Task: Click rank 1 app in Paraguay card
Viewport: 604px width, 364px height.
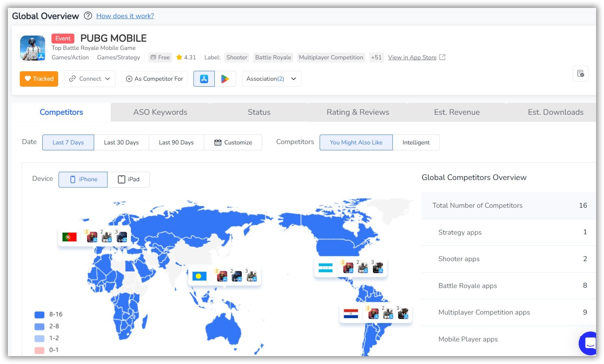Action: 373,313
